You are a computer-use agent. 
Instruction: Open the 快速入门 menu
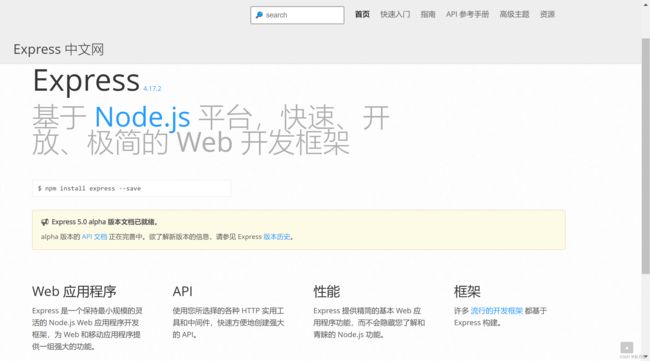point(395,15)
